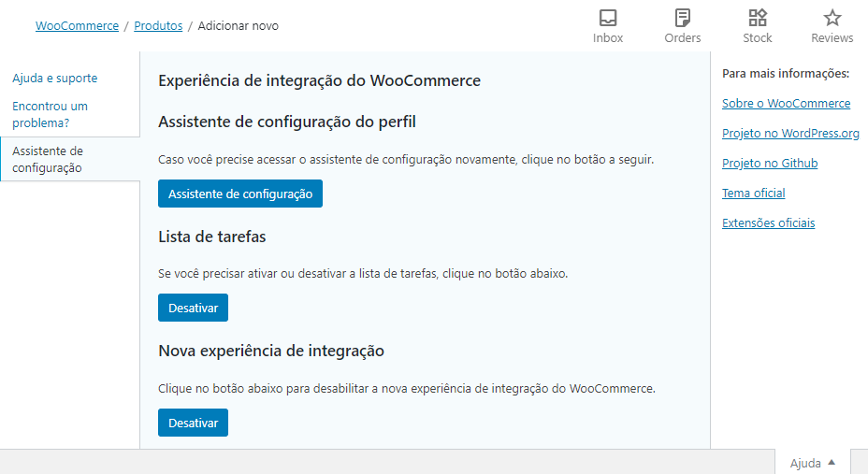Click paragraph starting 'Se você precisar ativar'
Image resolution: width=868 pixels, height=474 pixels.
(363, 274)
